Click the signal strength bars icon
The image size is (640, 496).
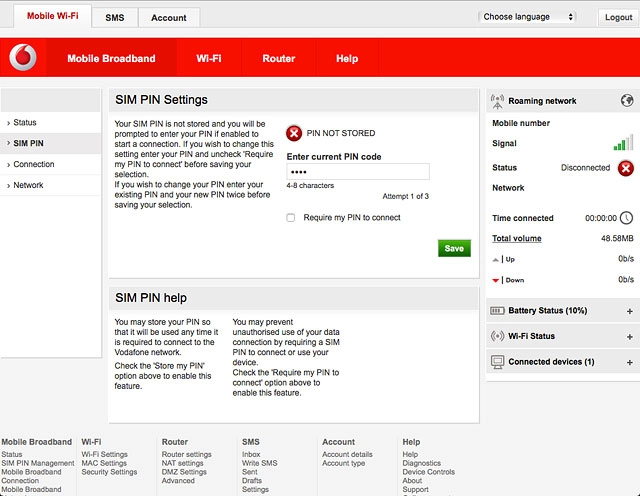(x=623, y=143)
